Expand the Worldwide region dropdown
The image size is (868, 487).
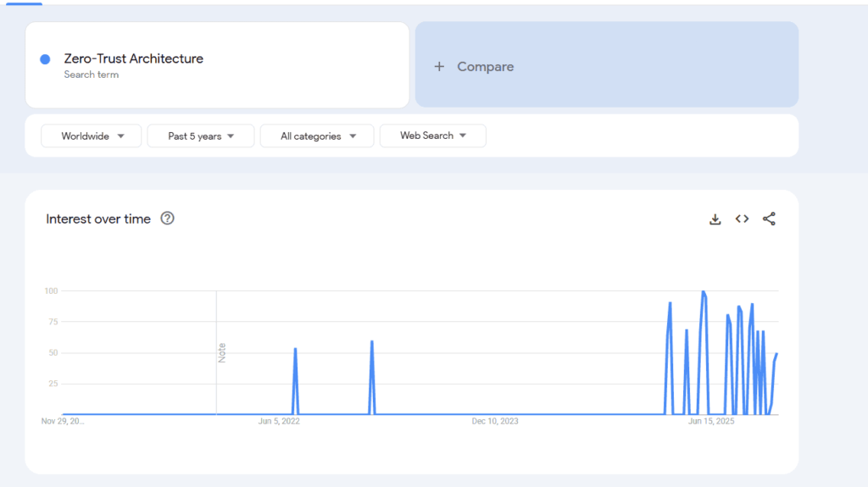coord(92,136)
